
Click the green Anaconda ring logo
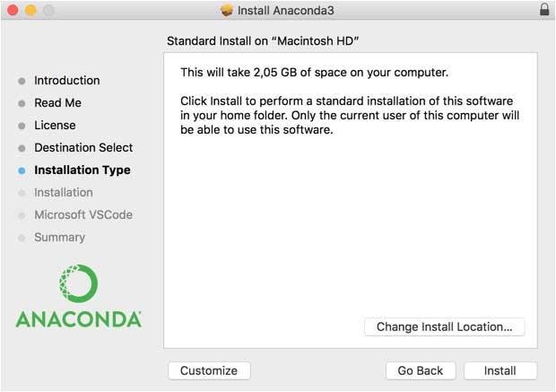[x=79, y=283]
